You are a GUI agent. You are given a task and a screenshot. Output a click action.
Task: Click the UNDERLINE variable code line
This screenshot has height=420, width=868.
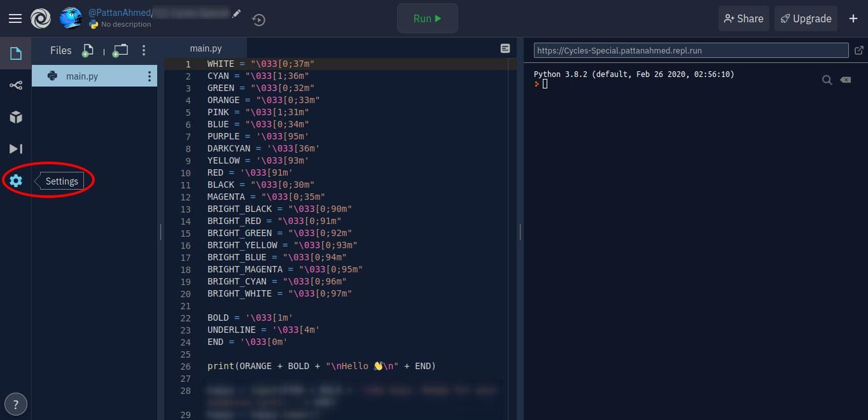263,330
